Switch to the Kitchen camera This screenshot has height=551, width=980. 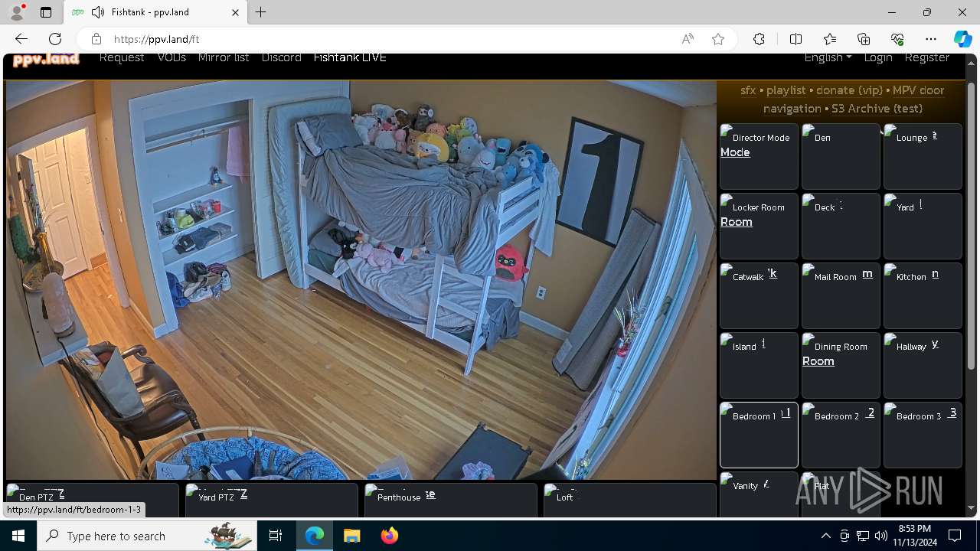[x=923, y=295]
